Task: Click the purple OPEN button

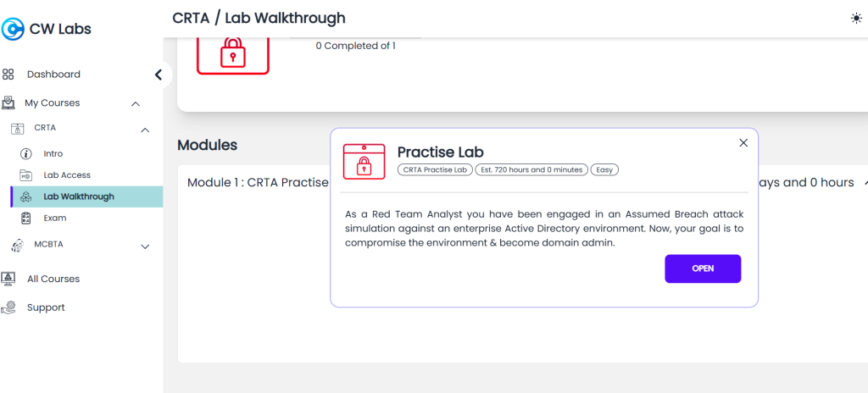Action: [703, 268]
